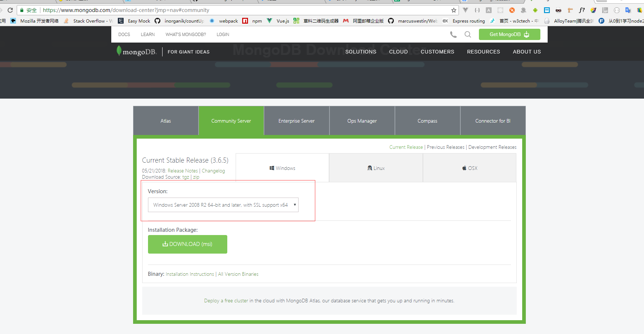Viewport: 644px width, 334px height.
Task: Open WHAT'S MONGODB? in top nav
Action: pos(185,35)
